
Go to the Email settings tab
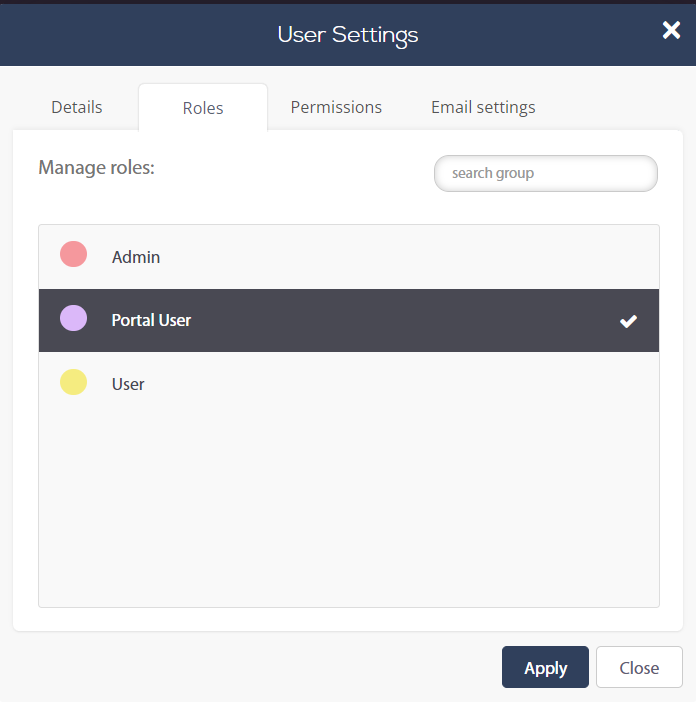pyautogui.click(x=483, y=107)
